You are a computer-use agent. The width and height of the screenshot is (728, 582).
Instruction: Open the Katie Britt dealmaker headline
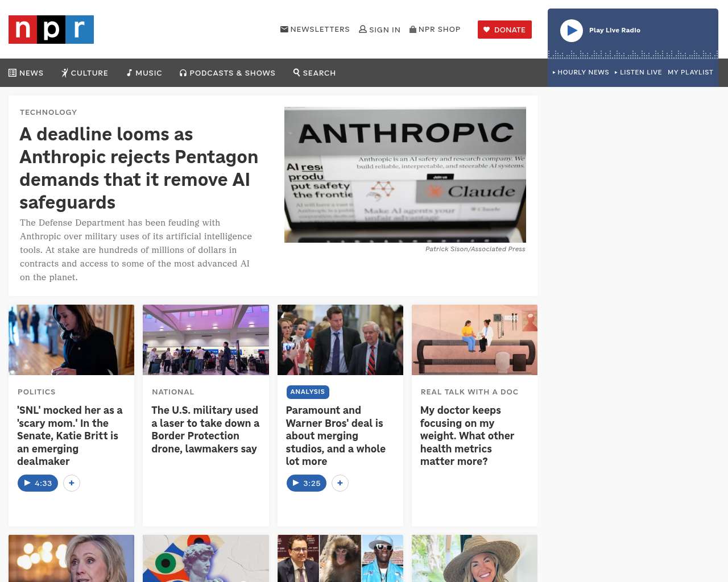click(70, 435)
